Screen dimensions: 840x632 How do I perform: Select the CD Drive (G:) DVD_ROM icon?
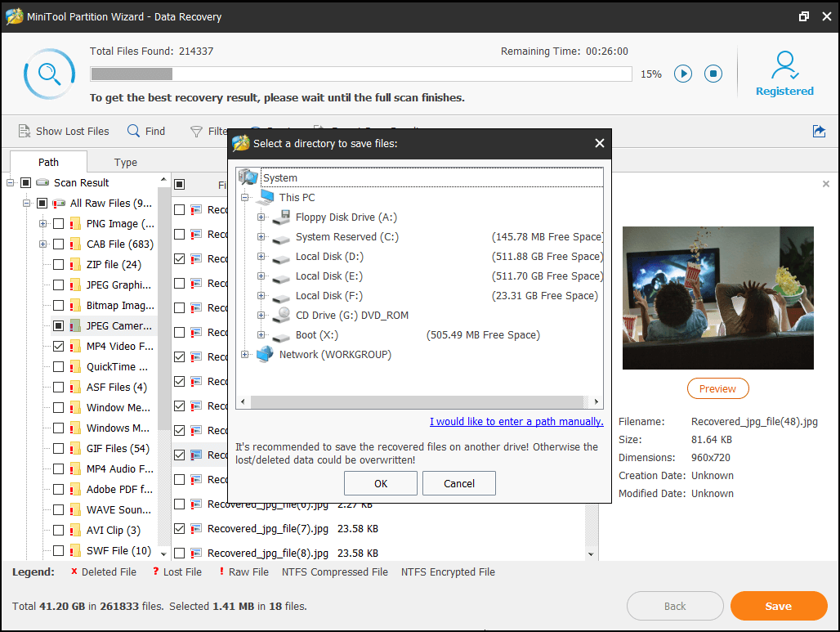(x=281, y=316)
